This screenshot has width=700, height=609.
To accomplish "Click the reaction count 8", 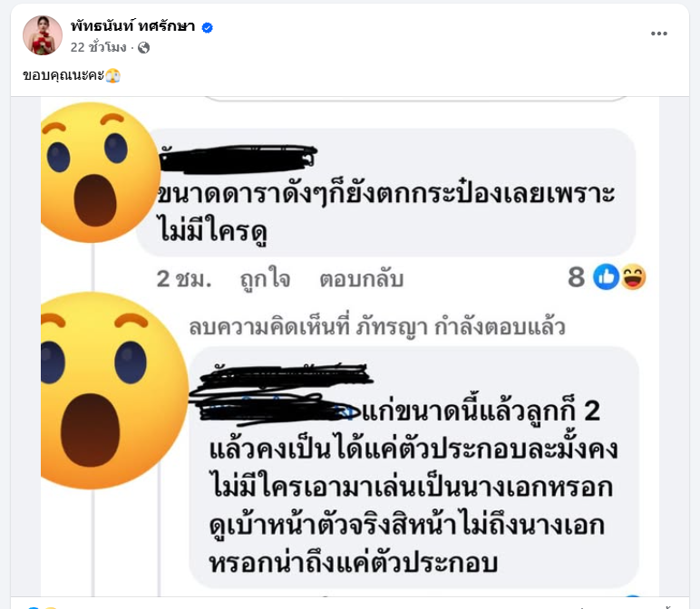I will point(577,277).
